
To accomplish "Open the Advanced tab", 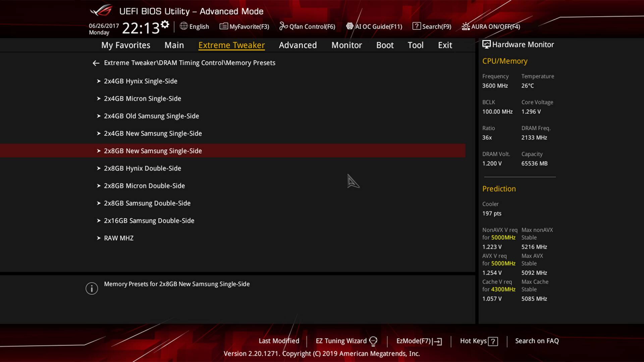I will pyautogui.click(x=298, y=45).
